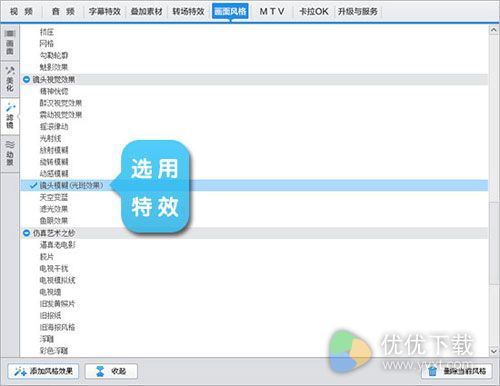Click the 添加风格效果 button
This screenshot has height=386, width=500.
tap(43, 371)
